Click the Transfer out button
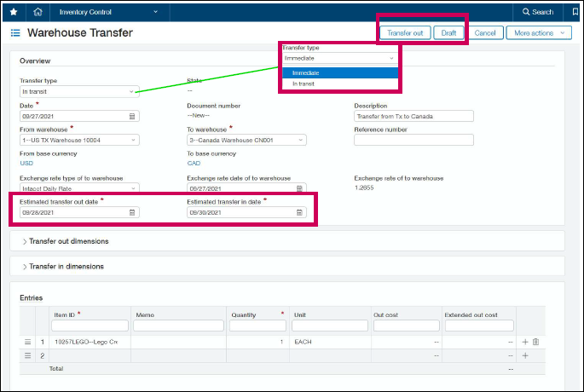The image size is (584, 392). coord(405,32)
